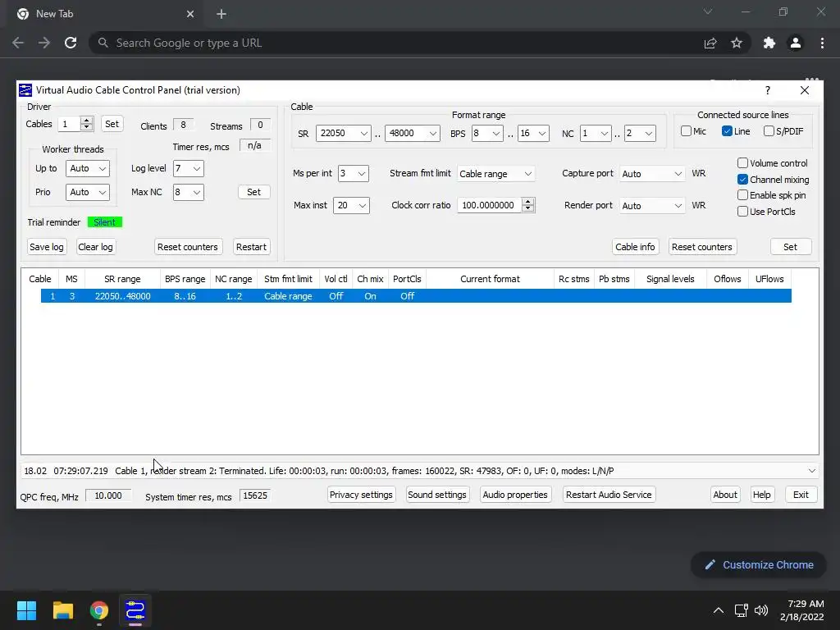
Task: Open Chrome profile icon
Action: pos(796,43)
